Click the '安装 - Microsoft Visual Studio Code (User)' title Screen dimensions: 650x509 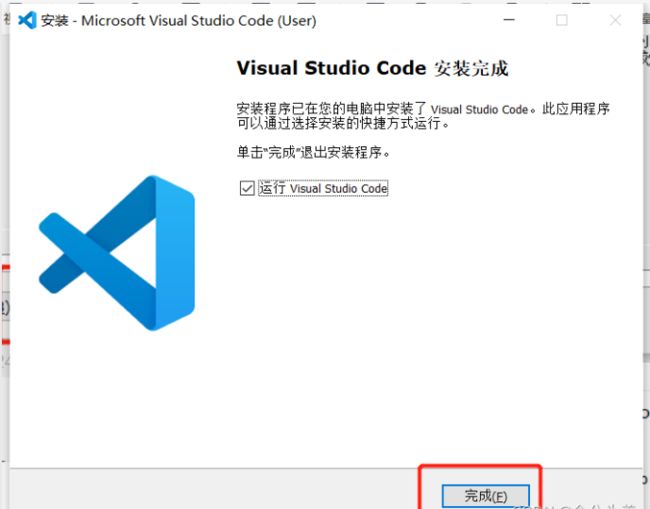[x=179, y=20]
